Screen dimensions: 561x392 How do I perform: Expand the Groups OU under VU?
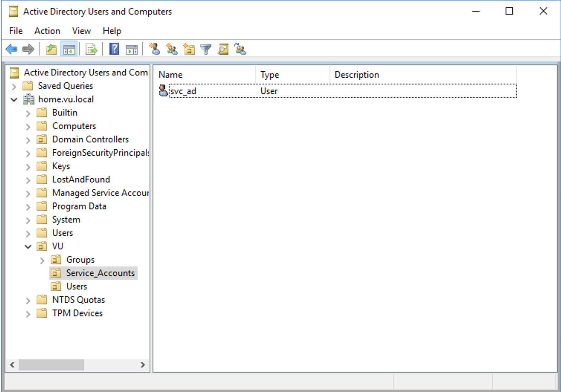click(x=42, y=260)
